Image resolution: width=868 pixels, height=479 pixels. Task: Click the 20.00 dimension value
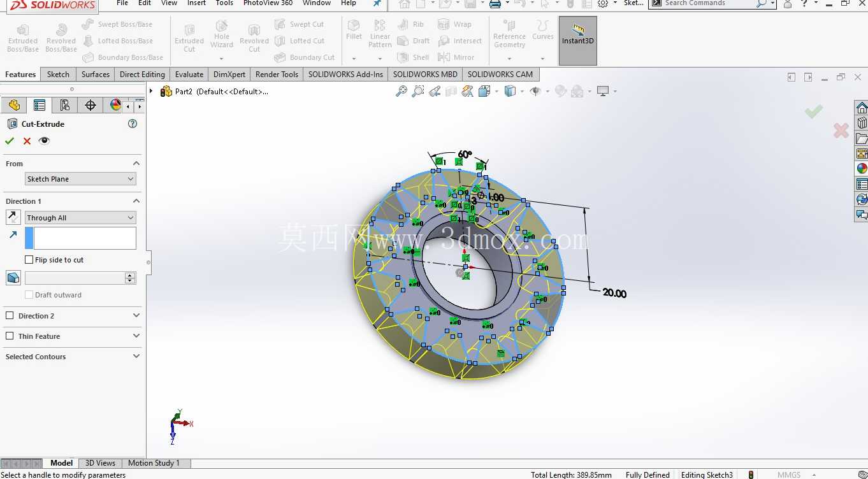click(614, 294)
